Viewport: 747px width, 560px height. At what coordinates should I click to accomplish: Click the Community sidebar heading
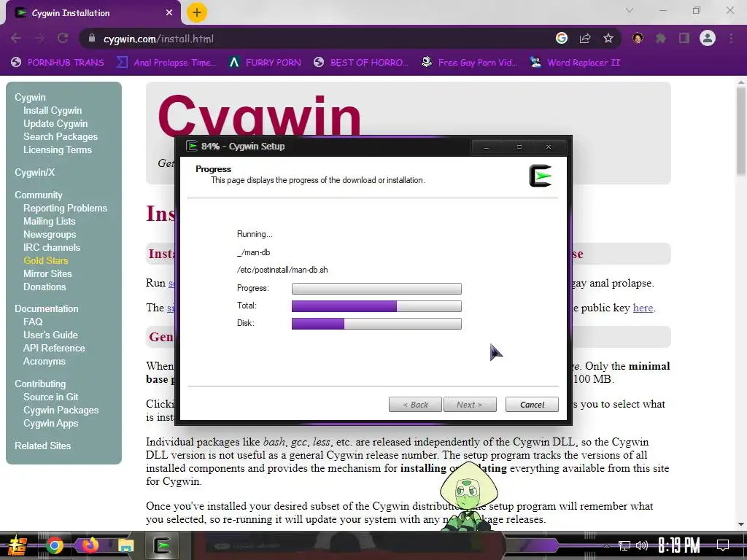point(38,195)
